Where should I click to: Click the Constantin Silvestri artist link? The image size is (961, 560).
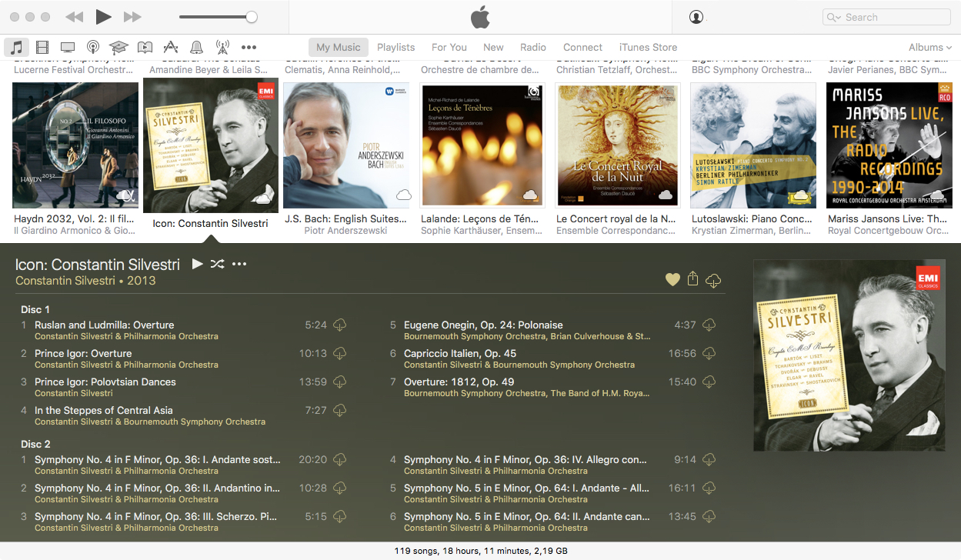point(65,281)
